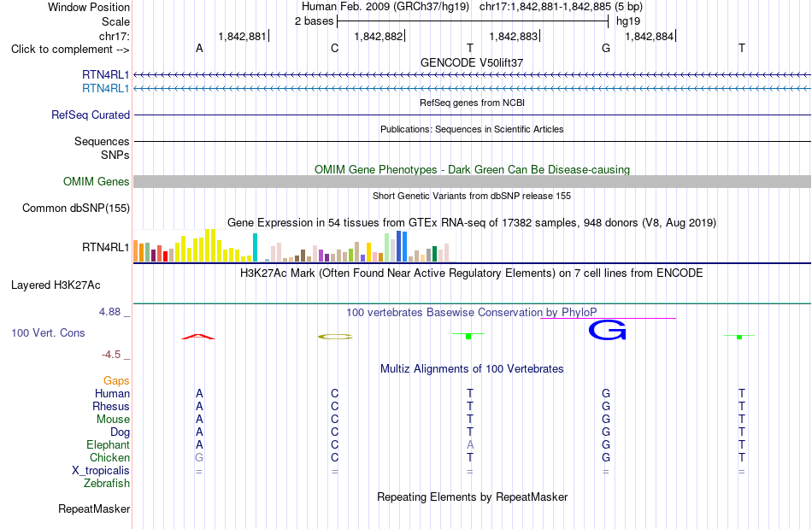Click the Click to complement arrow label
812x529 pixels.
(70, 50)
